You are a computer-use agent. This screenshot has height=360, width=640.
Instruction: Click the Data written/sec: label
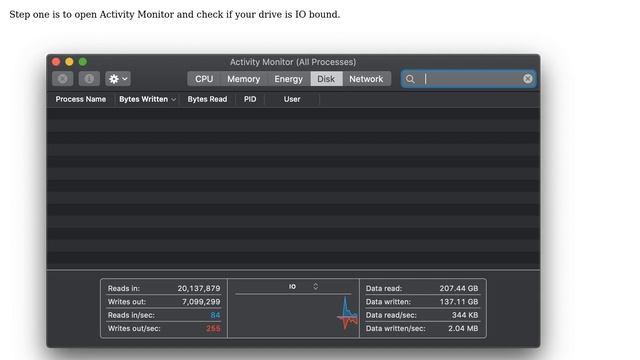[x=396, y=329]
